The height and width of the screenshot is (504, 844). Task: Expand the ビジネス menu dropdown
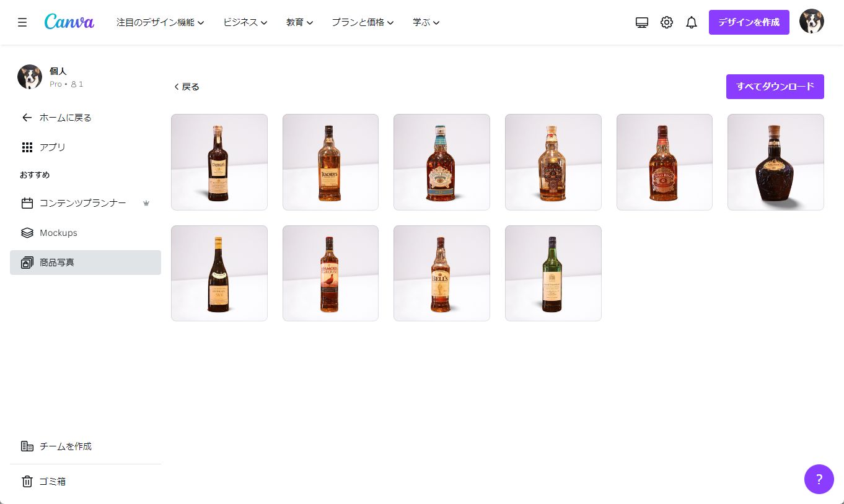click(245, 22)
